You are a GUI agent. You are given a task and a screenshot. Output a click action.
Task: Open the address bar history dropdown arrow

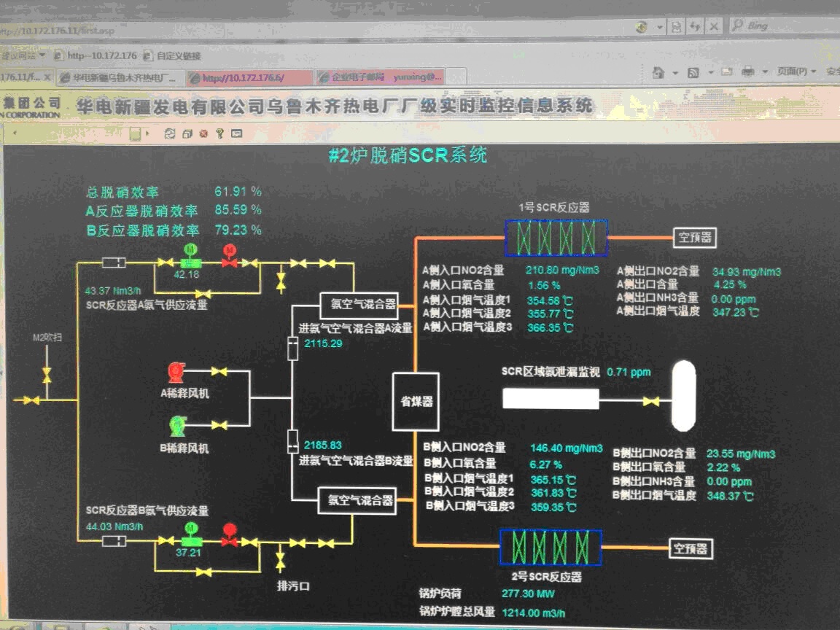[x=659, y=27]
